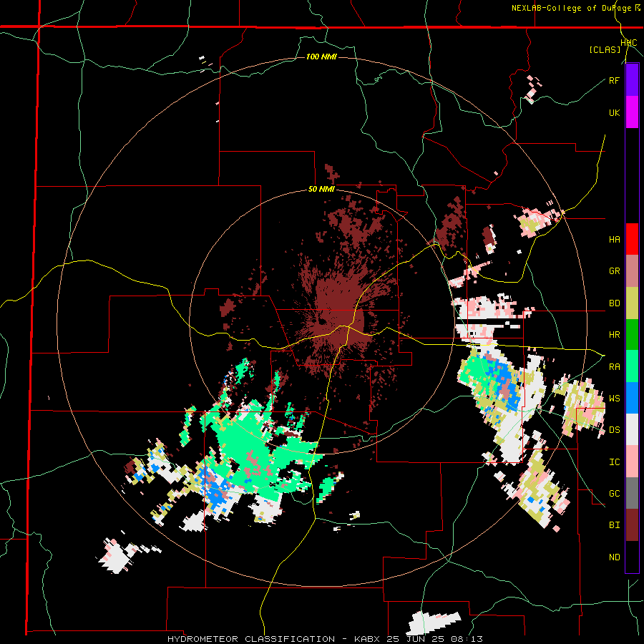Click the HR legend label
The height and width of the screenshot is (644, 644).
(614, 335)
